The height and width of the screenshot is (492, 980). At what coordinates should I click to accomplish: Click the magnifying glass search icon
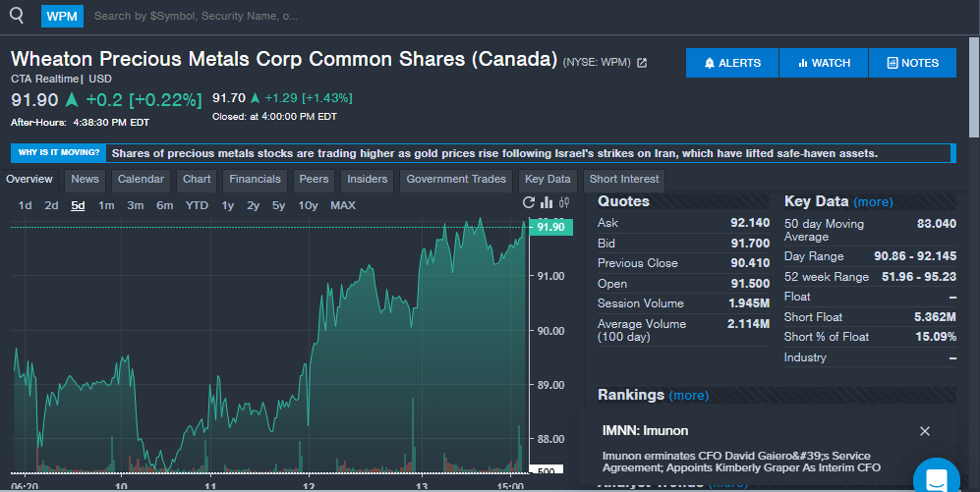pos(17,16)
